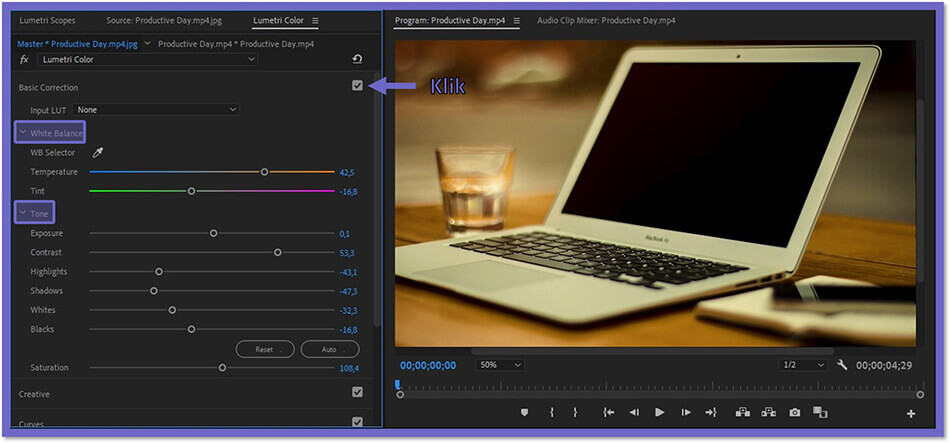Viewport: 950px width, 443px height.
Task: Click the Temperature value 42,5
Action: tap(347, 173)
